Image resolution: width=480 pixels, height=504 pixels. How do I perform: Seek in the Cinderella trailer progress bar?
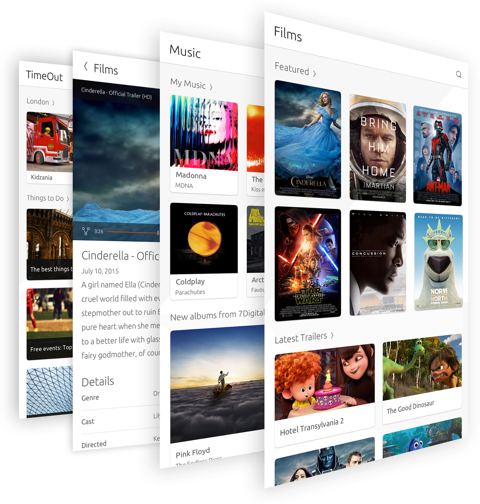click(133, 232)
